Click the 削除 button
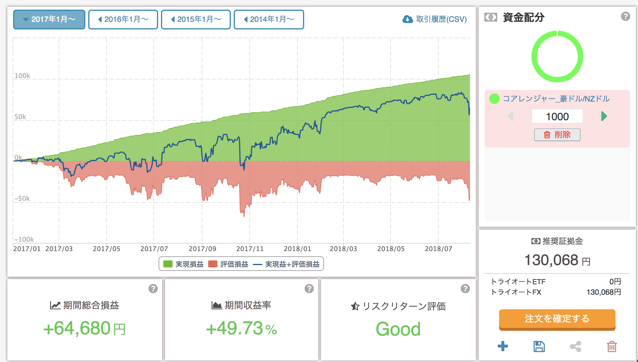Screen dimensions: 638x362 557,135
